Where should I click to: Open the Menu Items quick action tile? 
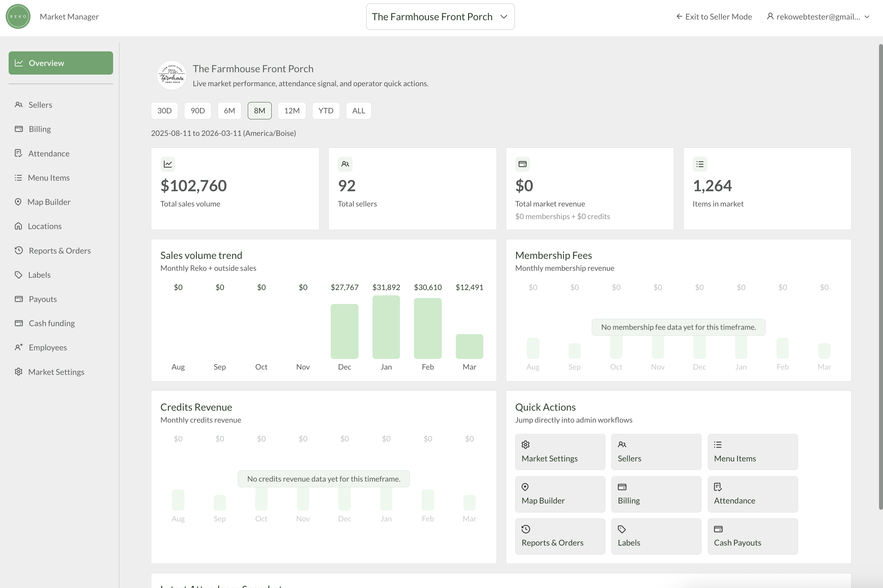(x=753, y=452)
